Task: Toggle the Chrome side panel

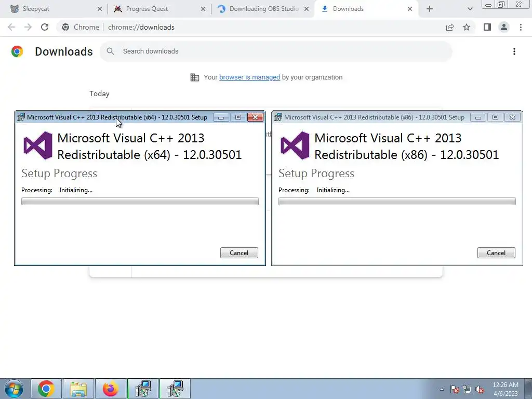Action: pyautogui.click(x=487, y=27)
